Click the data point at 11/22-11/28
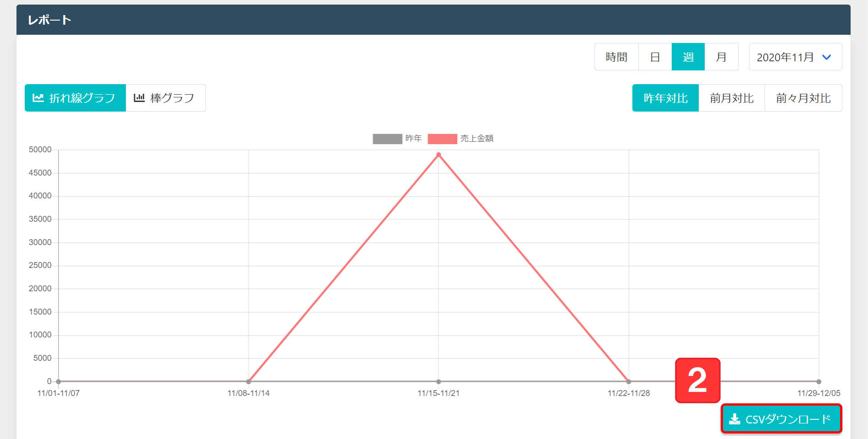This screenshot has height=439, width=868. click(629, 381)
